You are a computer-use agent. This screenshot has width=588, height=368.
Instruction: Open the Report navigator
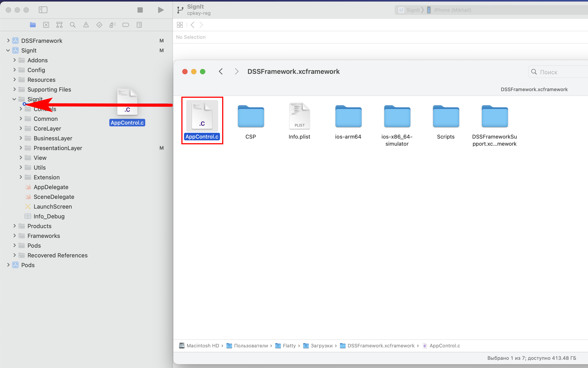[x=139, y=25]
